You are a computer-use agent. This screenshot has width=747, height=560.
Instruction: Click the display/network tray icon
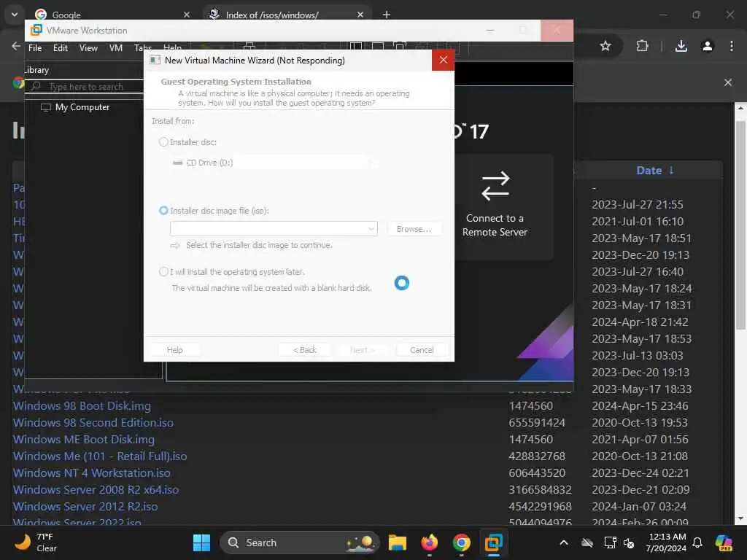tap(610, 542)
